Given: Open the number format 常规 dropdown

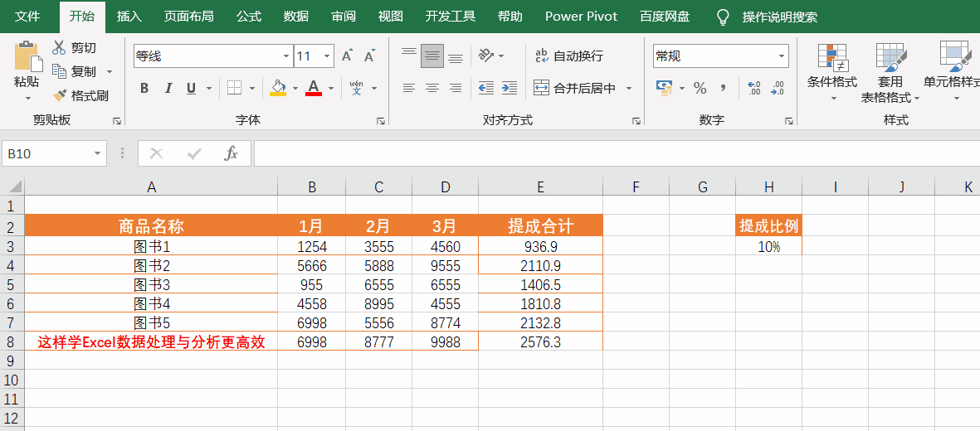Looking at the screenshot, I should pos(782,56).
